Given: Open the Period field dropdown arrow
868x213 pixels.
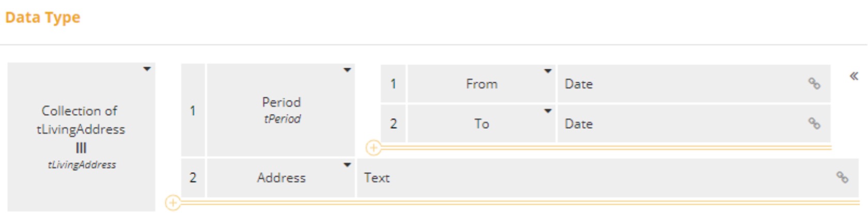Looking at the screenshot, I should (x=347, y=70).
